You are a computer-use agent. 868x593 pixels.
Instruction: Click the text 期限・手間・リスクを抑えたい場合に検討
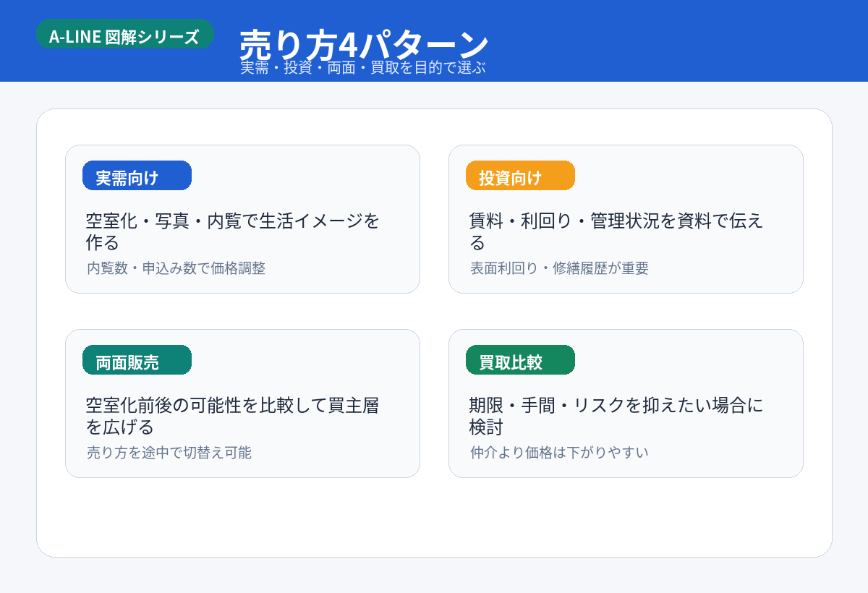(x=616, y=416)
